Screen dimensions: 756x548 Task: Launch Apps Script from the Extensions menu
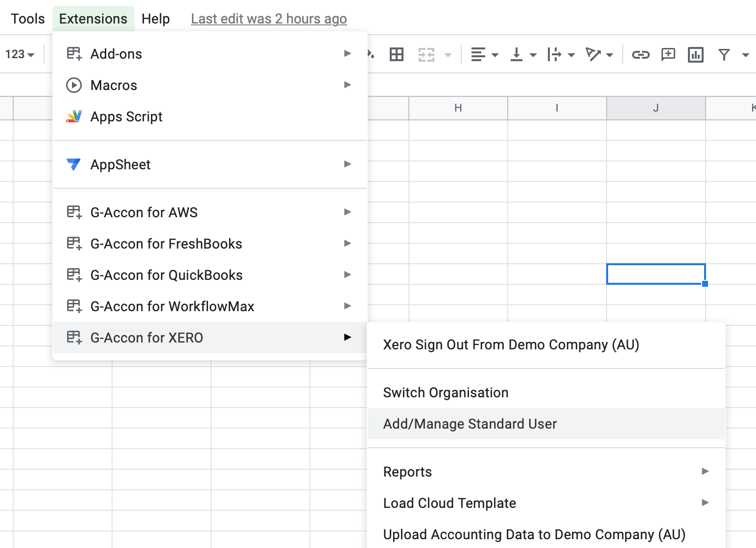pyautogui.click(x=210, y=116)
